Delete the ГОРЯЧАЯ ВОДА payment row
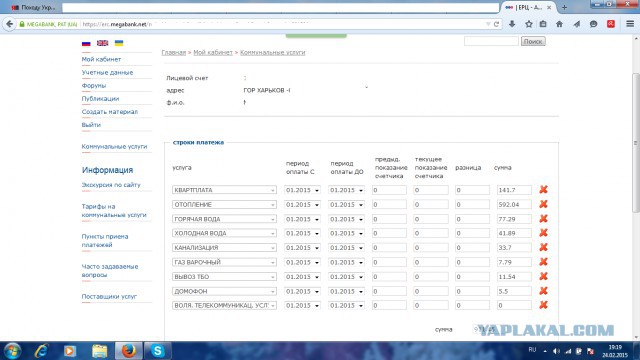This screenshot has height=360, width=640. coord(543,219)
